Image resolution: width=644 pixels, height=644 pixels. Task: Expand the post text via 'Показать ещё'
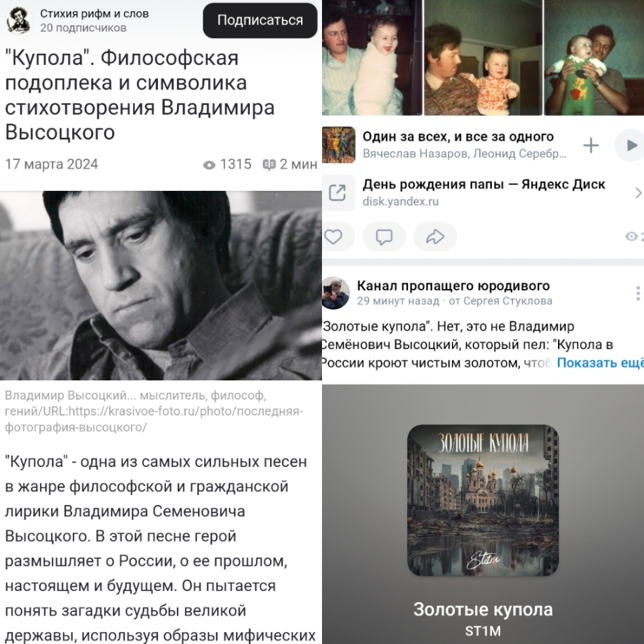[x=600, y=363]
